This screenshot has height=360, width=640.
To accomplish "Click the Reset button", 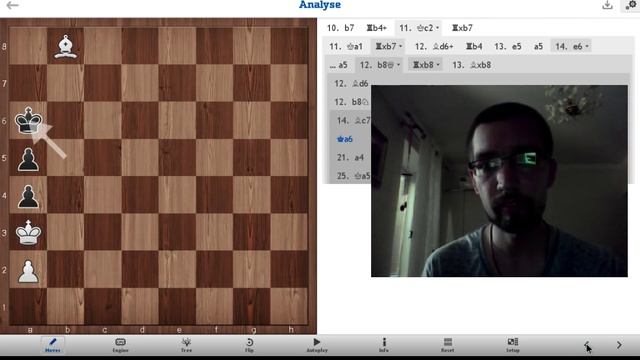I will pos(448,345).
